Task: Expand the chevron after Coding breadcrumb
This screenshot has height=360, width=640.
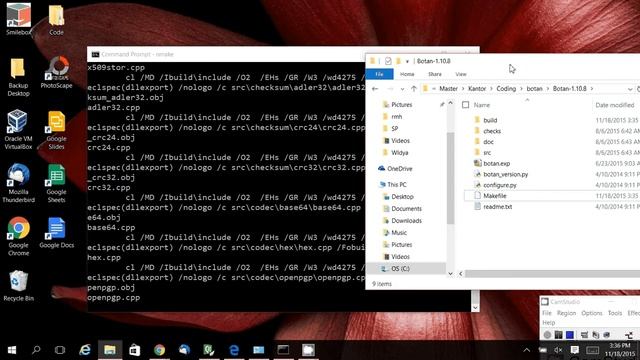Action: click(x=521, y=89)
